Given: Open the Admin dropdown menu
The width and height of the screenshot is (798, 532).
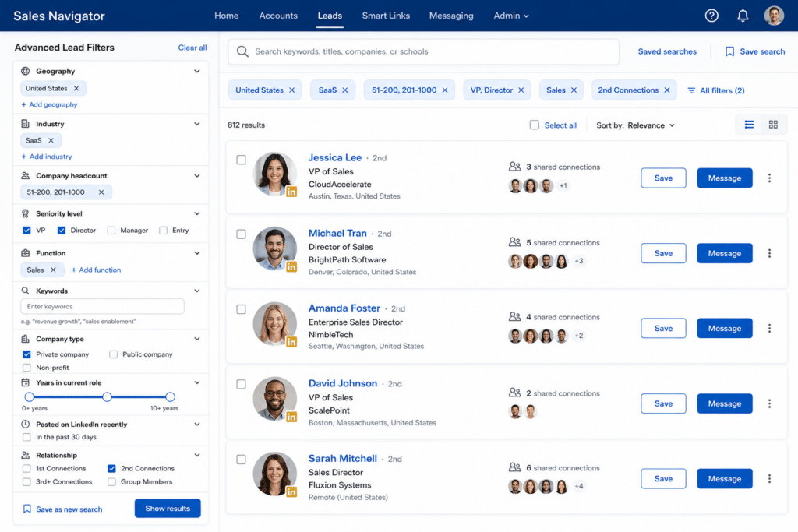Looking at the screenshot, I should (511, 16).
